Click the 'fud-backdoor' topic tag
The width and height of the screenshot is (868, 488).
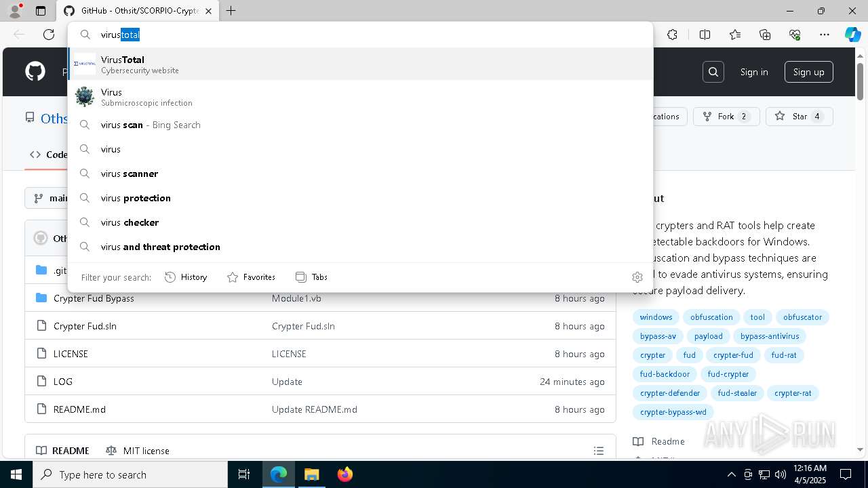click(x=665, y=374)
